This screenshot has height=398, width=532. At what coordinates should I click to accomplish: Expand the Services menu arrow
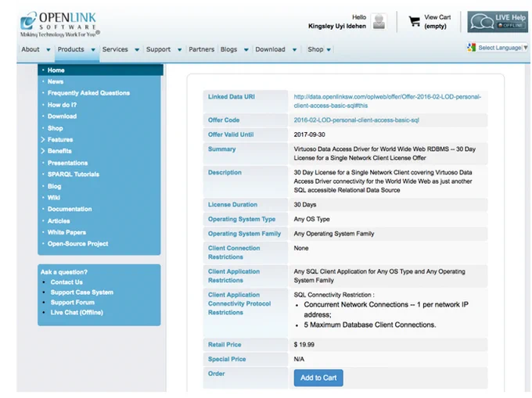[x=137, y=50]
